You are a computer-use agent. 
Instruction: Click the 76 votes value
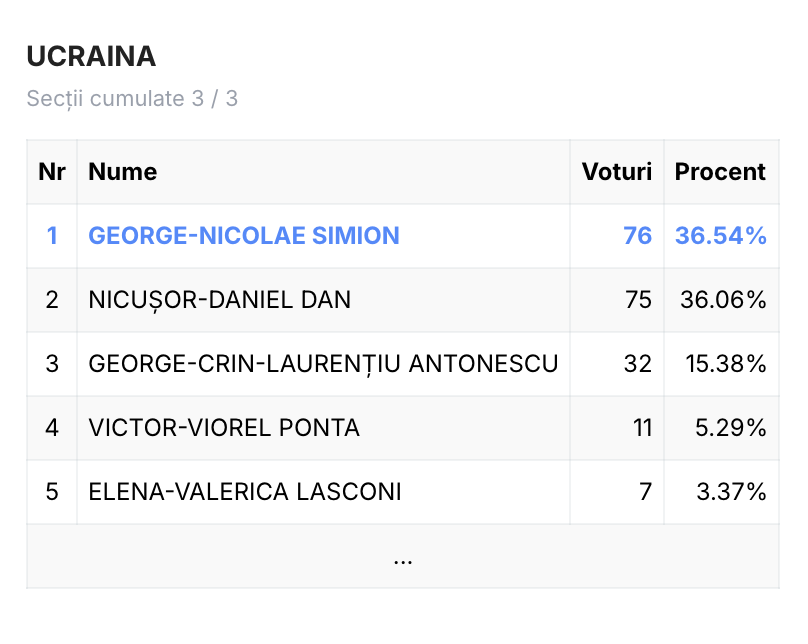[x=637, y=235]
